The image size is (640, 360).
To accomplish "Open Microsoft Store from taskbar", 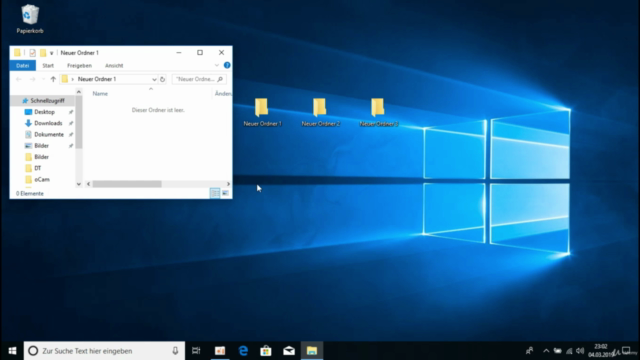I will [266, 351].
